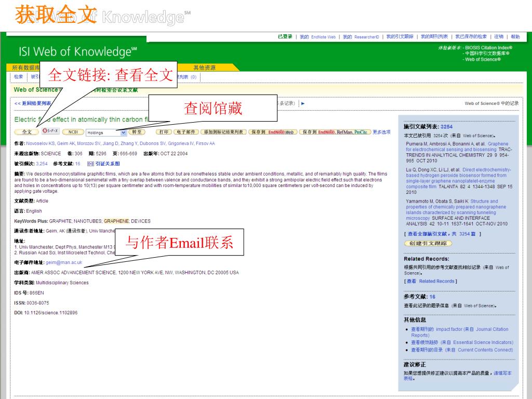The image size is (532, 399).
Task: Click the S·F·X link resolver icon
Action: (x=50, y=130)
